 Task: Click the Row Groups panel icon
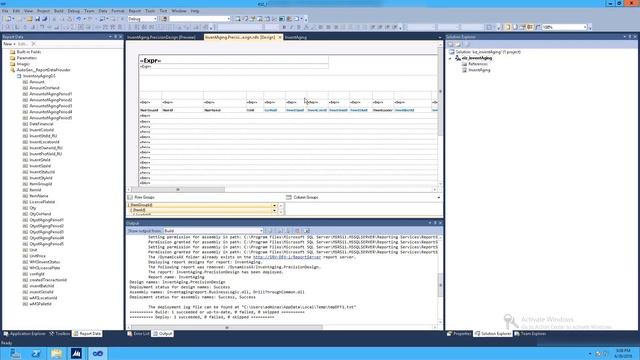click(x=130, y=198)
